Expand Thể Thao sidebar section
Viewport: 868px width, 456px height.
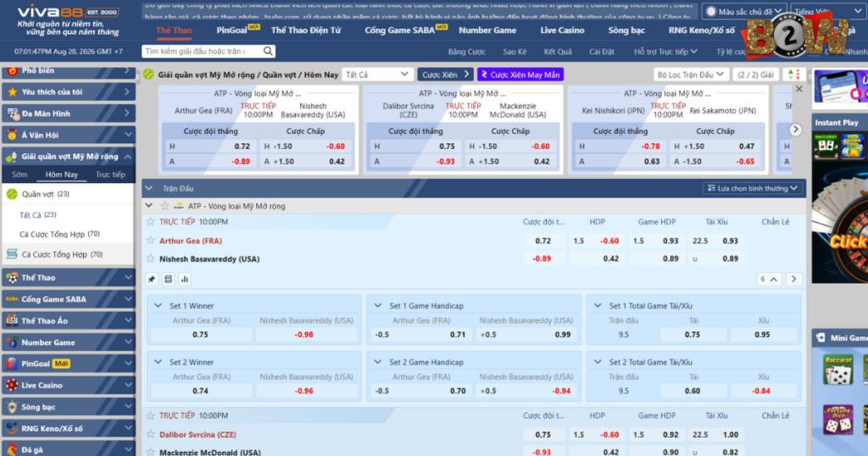click(x=69, y=278)
